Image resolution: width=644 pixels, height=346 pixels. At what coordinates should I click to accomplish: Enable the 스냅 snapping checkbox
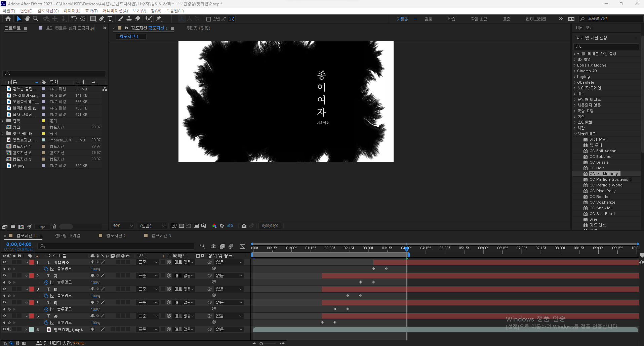tap(209, 19)
